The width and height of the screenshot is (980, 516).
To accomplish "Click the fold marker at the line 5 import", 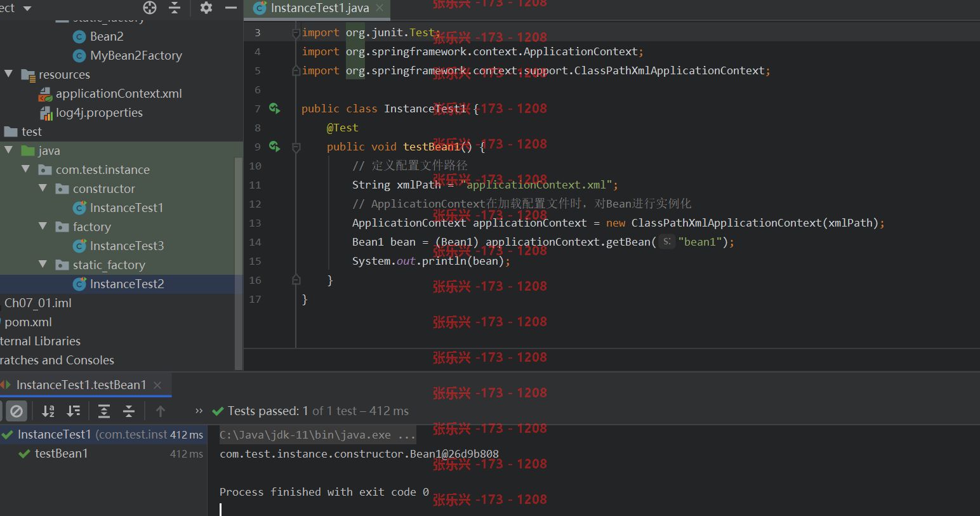I will tap(296, 70).
